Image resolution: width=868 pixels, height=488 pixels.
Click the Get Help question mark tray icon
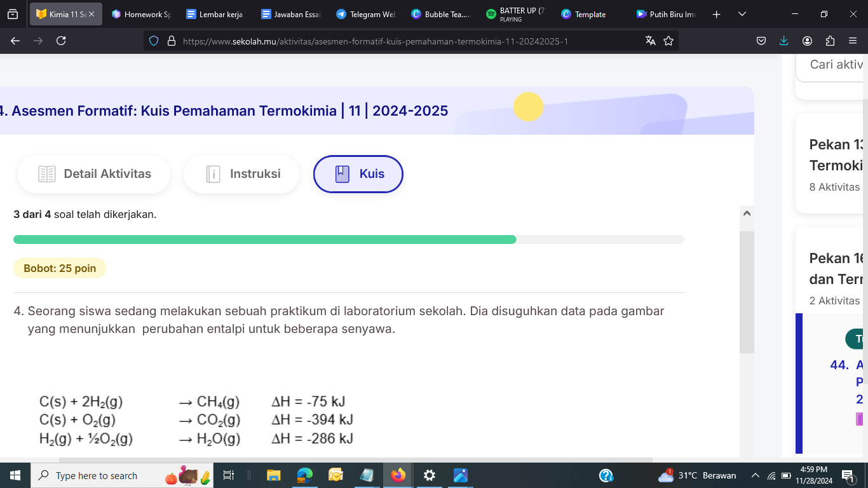click(606, 475)
